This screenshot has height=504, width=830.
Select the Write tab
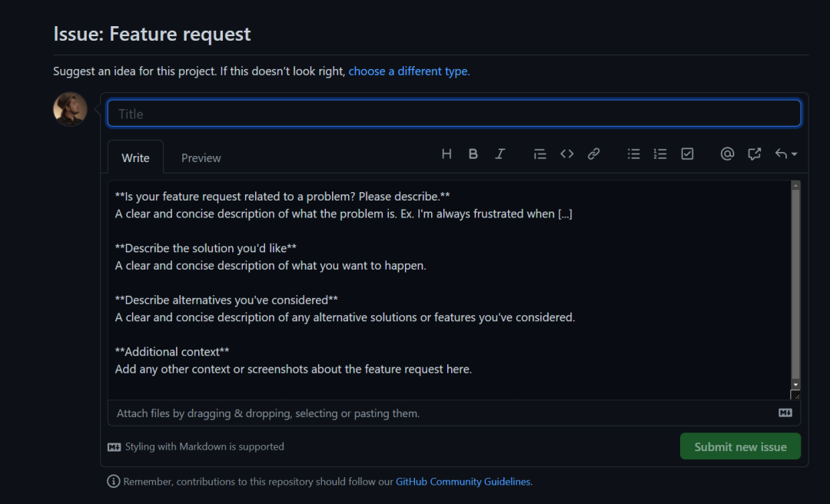point(135,157)
